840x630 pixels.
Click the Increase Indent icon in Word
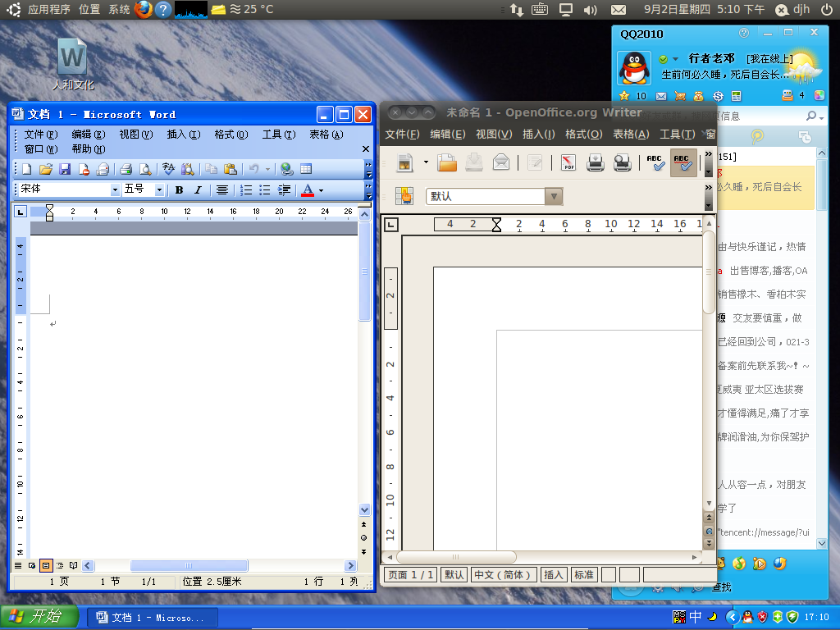point(284,189)
